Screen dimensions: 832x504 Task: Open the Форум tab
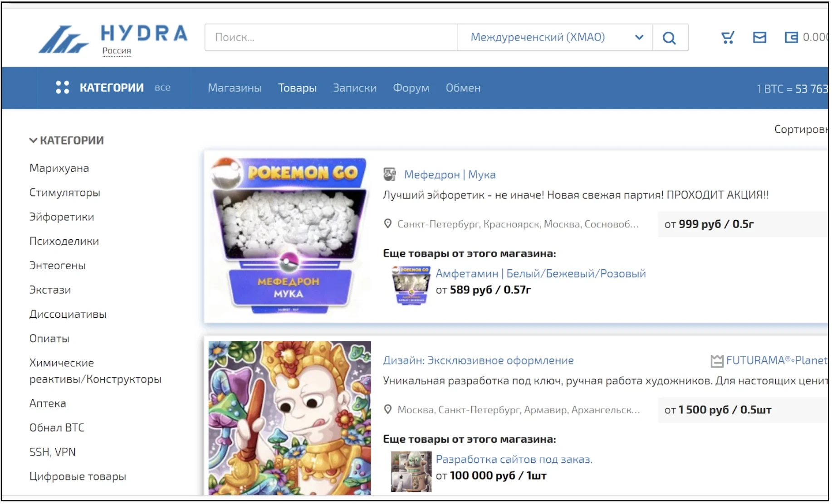(x=411, y=88)
